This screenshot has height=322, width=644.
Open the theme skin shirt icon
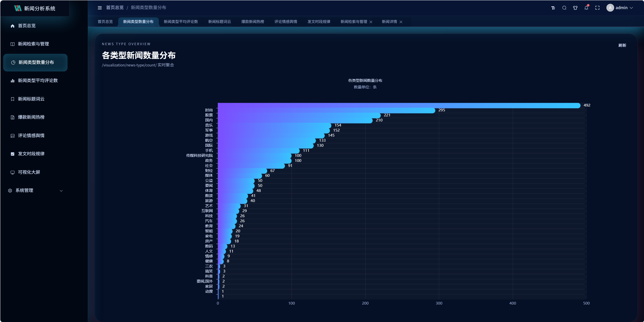tap(575, 8)
